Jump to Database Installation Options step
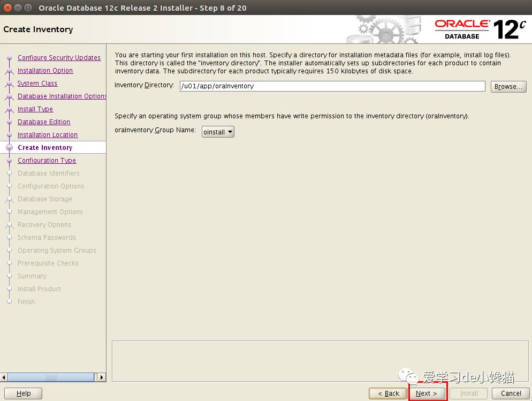Image resolution: width=532 pixels, height=401 pixels. (62, 96)
